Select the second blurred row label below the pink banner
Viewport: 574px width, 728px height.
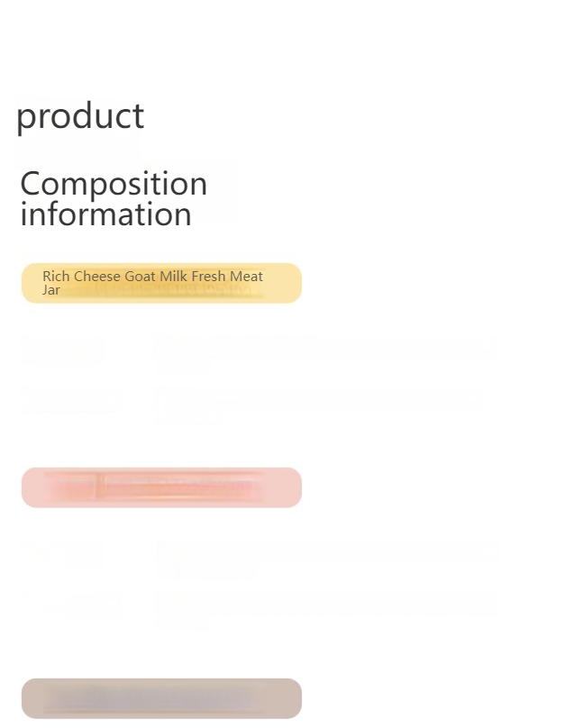click(70, 605)
